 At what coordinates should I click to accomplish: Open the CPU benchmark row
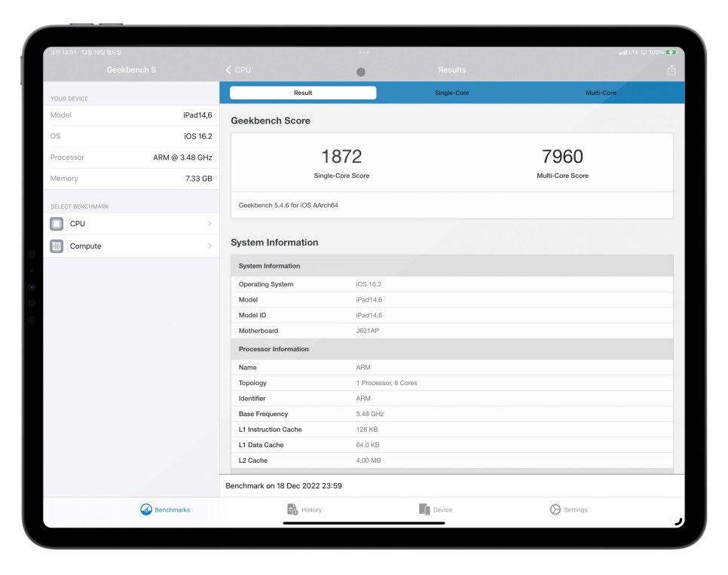click(131, 224)
